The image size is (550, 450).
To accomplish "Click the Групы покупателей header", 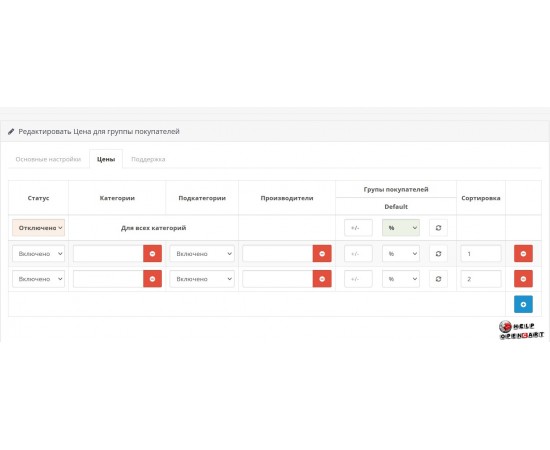I will tap(396, 189).
